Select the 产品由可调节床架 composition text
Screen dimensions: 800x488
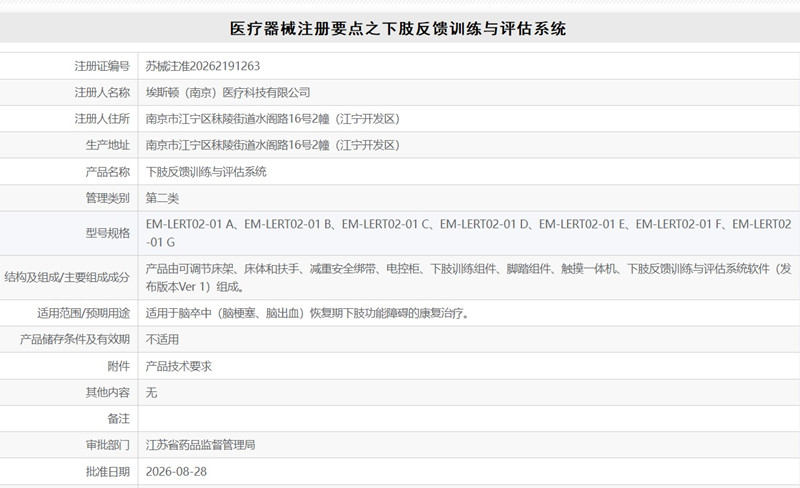[468, 278]
